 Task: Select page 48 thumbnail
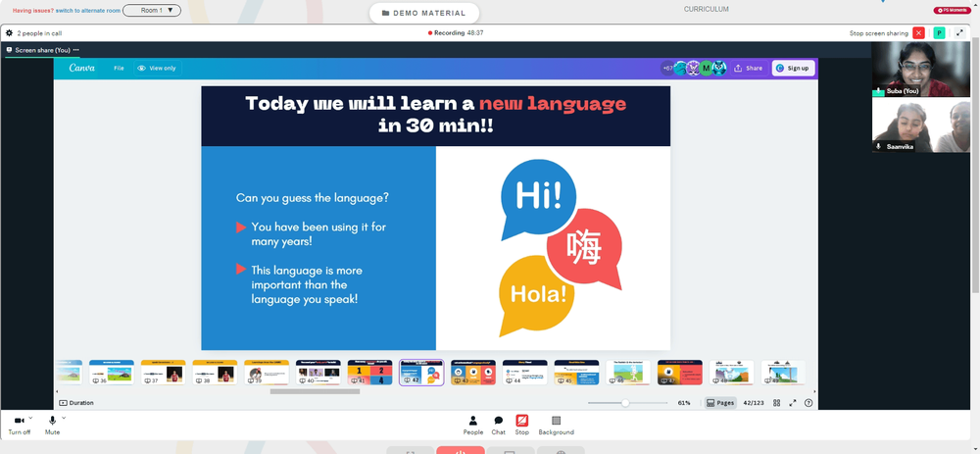pyautogui.click(x=731, y=372)
